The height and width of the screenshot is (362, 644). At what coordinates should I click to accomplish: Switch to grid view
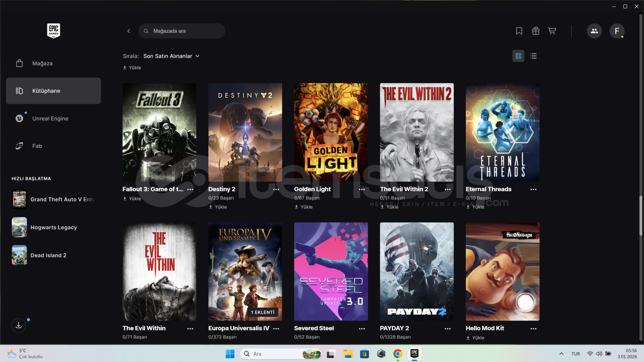pyautogui.click(x=518, y=56)
